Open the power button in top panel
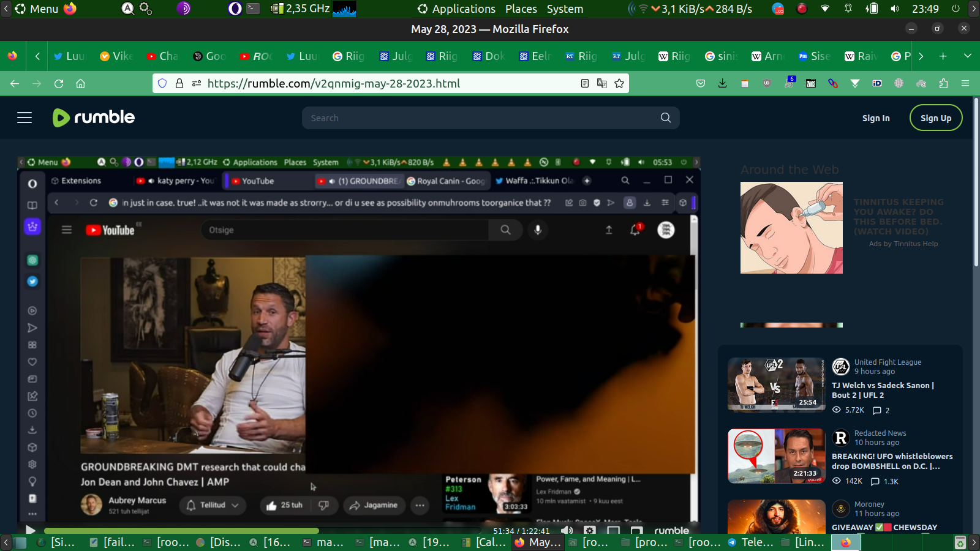 (x=956, y=9)
